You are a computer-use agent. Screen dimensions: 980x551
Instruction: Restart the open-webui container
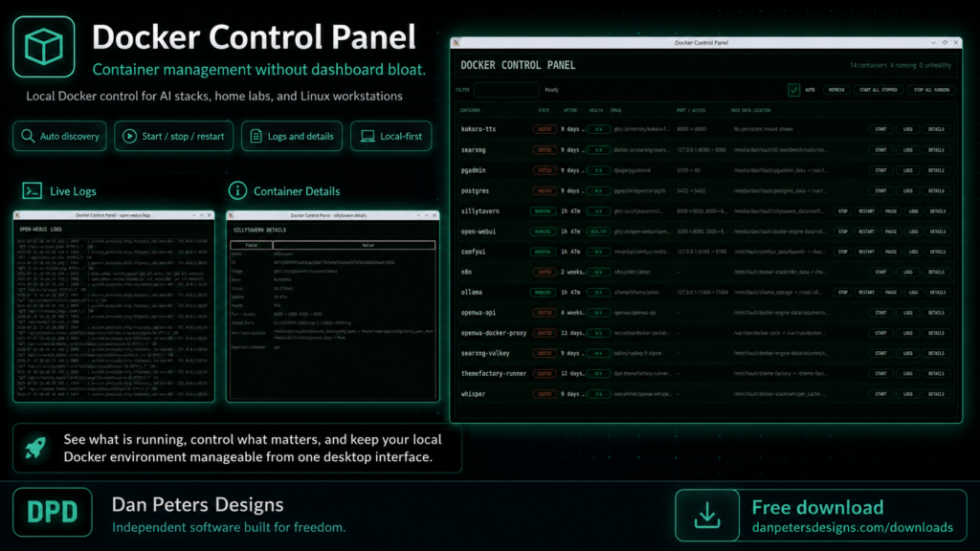tap(866, 231)
